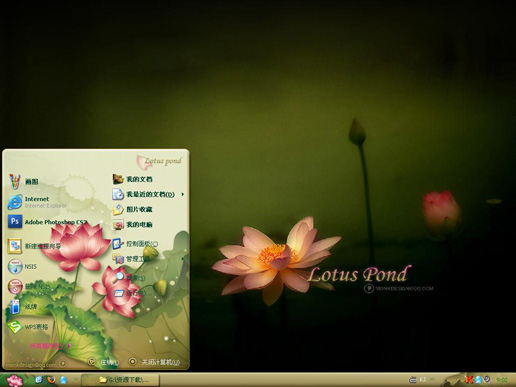Expand 所有程序 All Programs list
Viewport: 516px width, 387px height.
tap(50, 346)
